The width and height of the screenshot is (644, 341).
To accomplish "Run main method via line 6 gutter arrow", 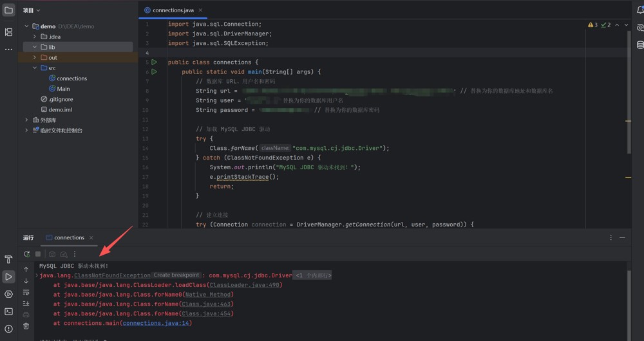I will point(154,71).
